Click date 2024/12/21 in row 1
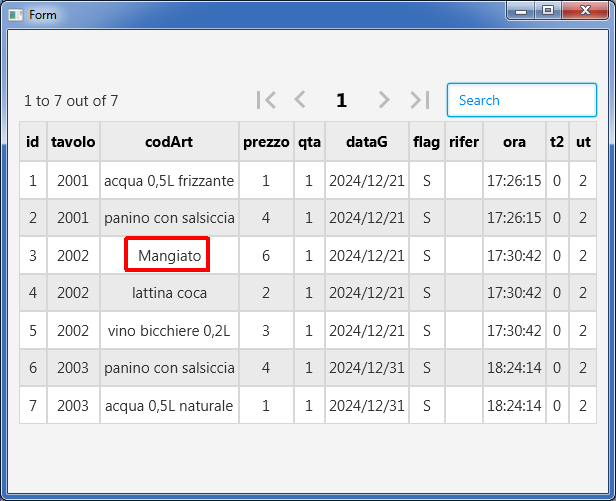Viewport: 616px width, 501px height. point(367,180)
